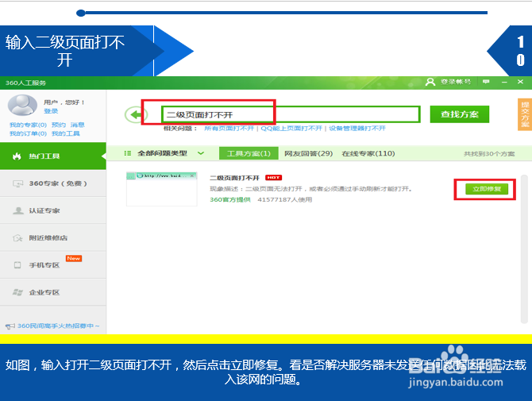Minimize the 360人工服务 window
532x401 pixels.
click(504, 82)
